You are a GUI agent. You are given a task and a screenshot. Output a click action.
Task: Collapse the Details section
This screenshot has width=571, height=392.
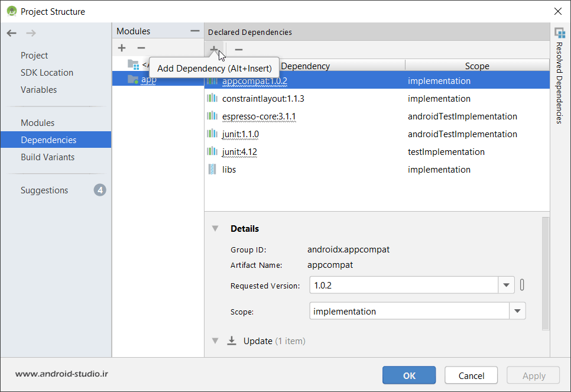(215, 228)
